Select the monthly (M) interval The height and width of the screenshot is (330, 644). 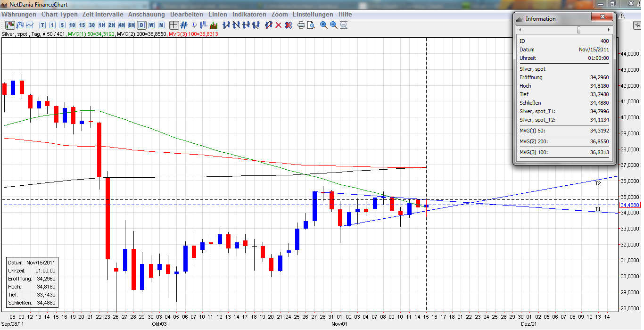pos(161,25)
